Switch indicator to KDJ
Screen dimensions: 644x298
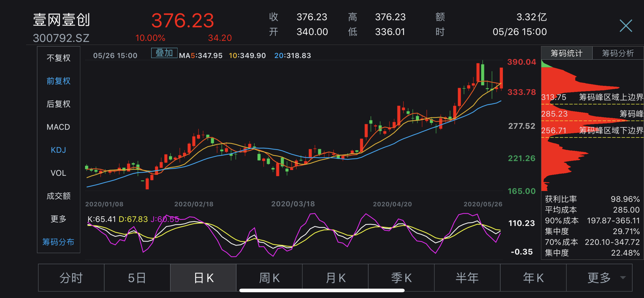(x=58, y=150)
